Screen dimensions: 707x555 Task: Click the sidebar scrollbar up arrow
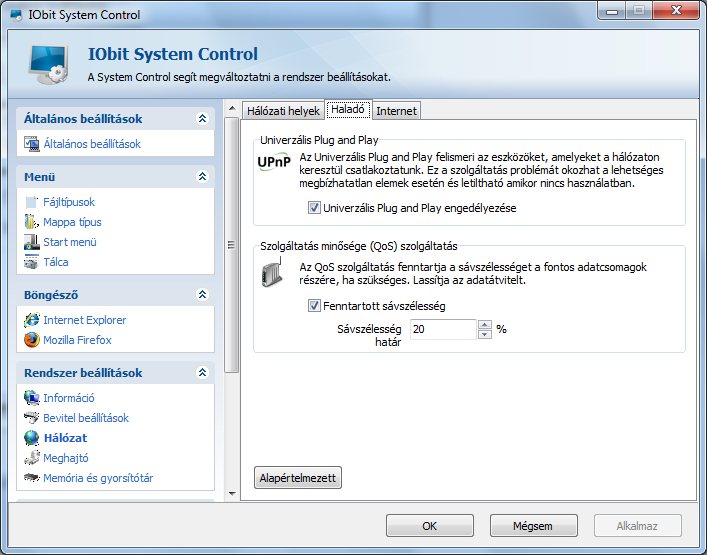point(232,108)
